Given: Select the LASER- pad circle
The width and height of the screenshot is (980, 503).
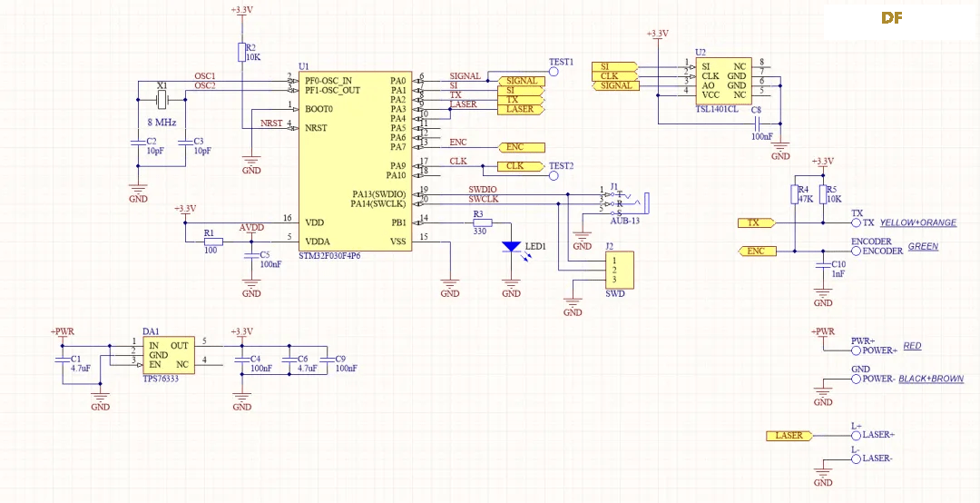Looking at the screenshot, I should coord(857,459).
